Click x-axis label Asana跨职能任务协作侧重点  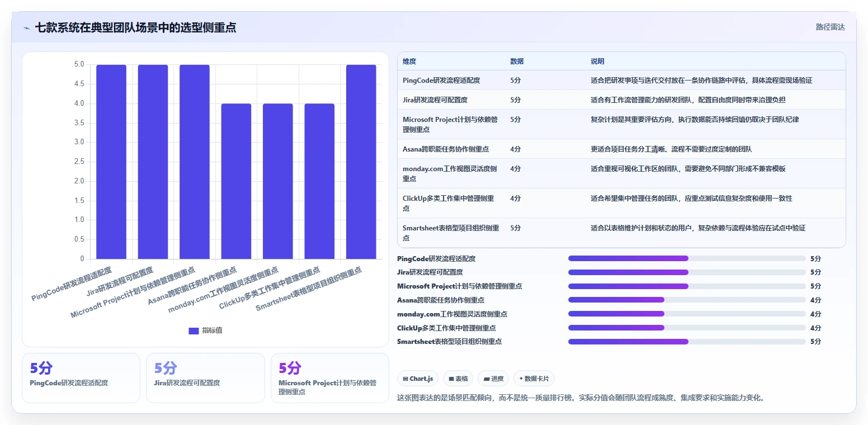(x=192, y=285)
